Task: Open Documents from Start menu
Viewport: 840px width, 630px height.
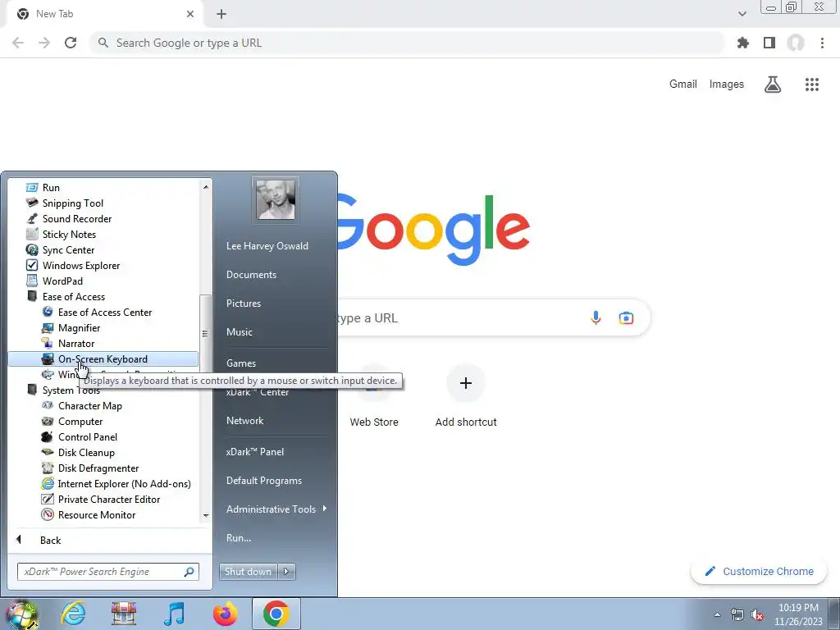Action: click(x=251, y=274)
